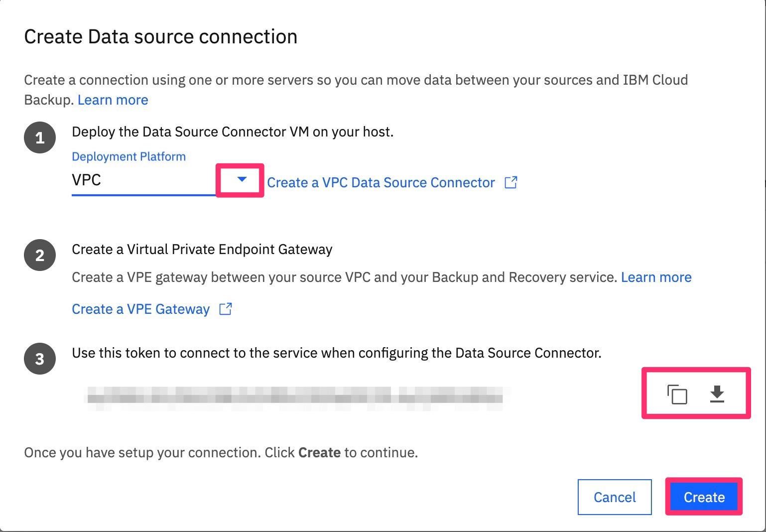The image size is (766, 532).
Task: Open Learn more link after IBM Cloud Backup
Action: tap(113, 100)
